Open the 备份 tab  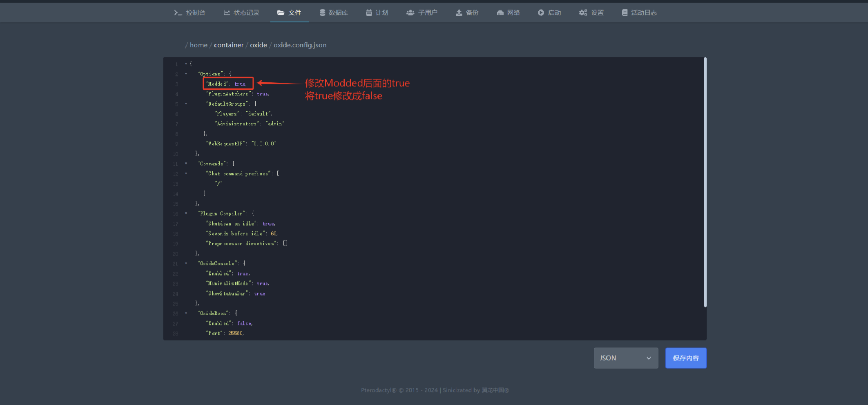[467, 13]
